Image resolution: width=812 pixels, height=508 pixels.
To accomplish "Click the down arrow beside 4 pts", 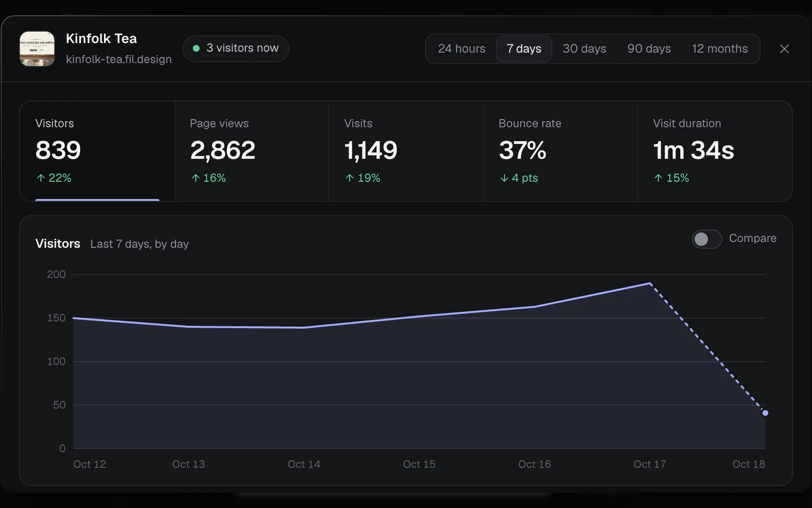I will pyautogui.click(x=504, y=178).
